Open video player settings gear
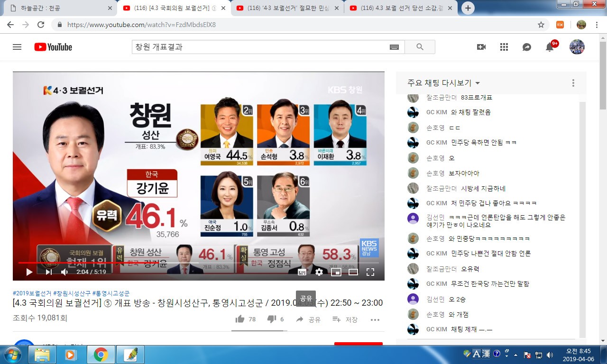Image resolution: width=607 pixels, height=364 pixels. (319, 272)
